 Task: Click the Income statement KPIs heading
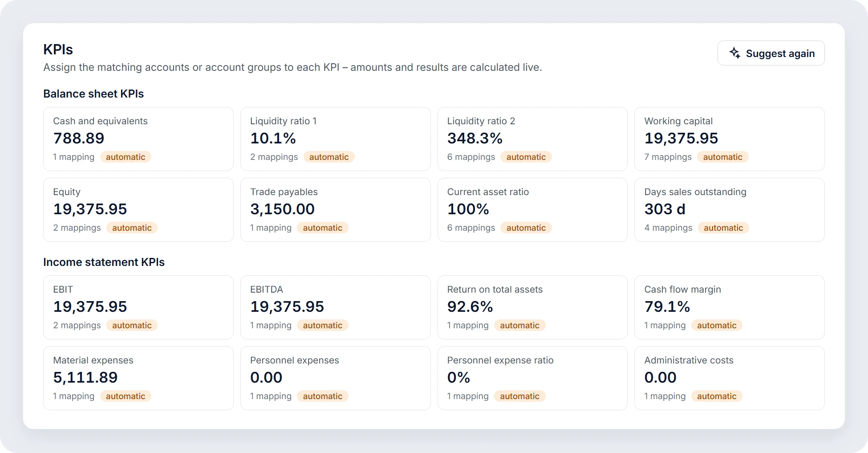(104, 262)
